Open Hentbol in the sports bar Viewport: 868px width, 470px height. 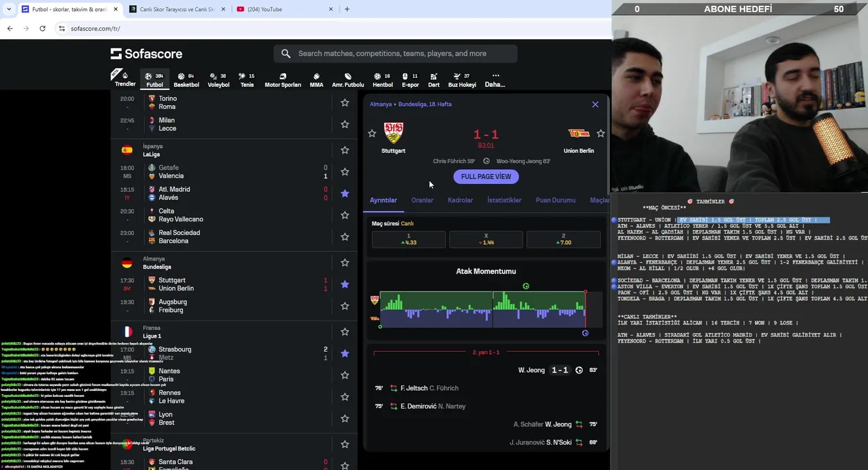(x=383, y=80)
